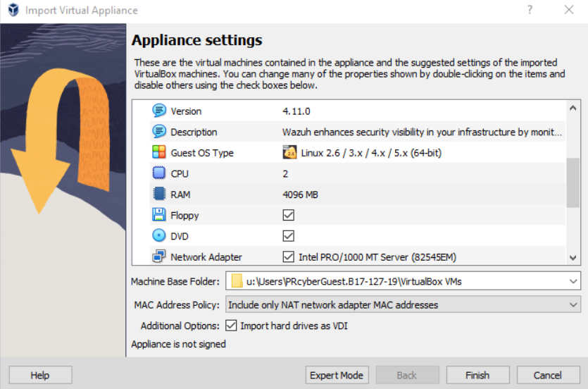
Task: Click the Description row label
Action: (x=194, y=132)
